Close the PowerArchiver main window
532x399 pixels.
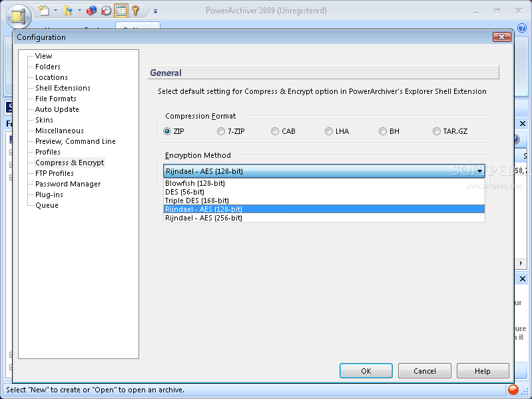click(x=518, y=11)
